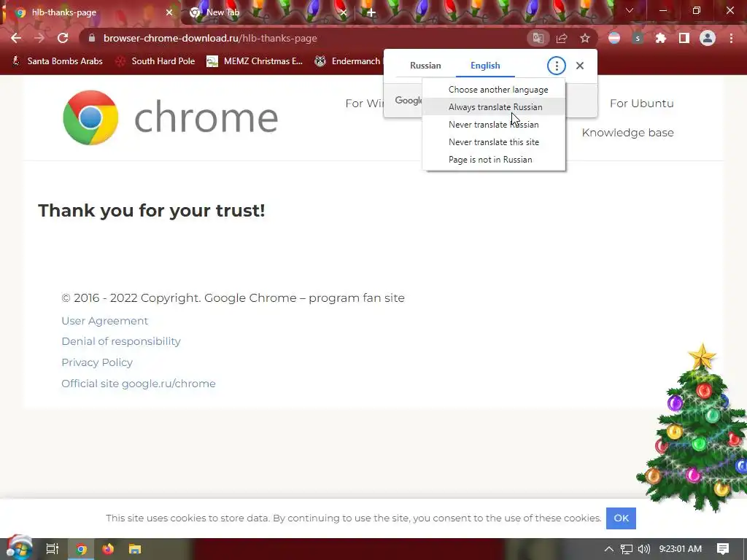Click the '© 2016 - 2022 Copyright' footer text
The width and height of the screenshot is (747, 560).
(131, 298)
